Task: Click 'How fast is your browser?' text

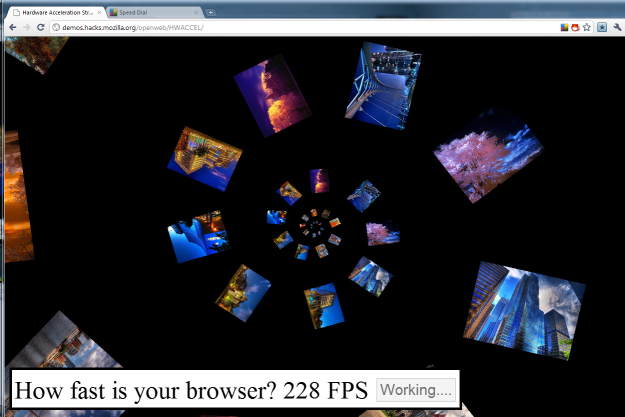Action: (145, 390)
